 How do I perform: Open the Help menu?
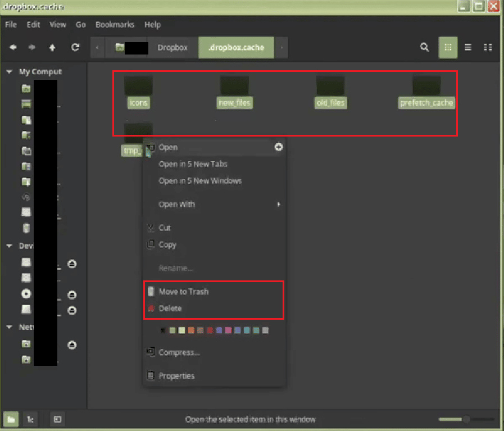(x=152, y=25)
